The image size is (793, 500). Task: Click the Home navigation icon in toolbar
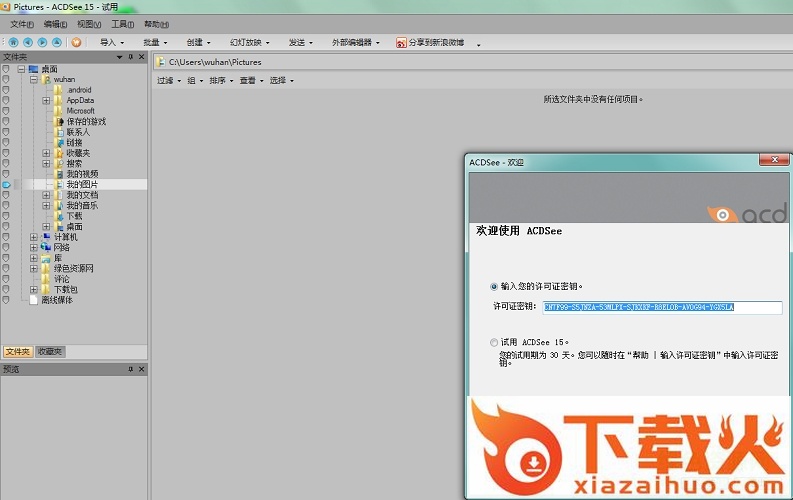pos(14,42)
